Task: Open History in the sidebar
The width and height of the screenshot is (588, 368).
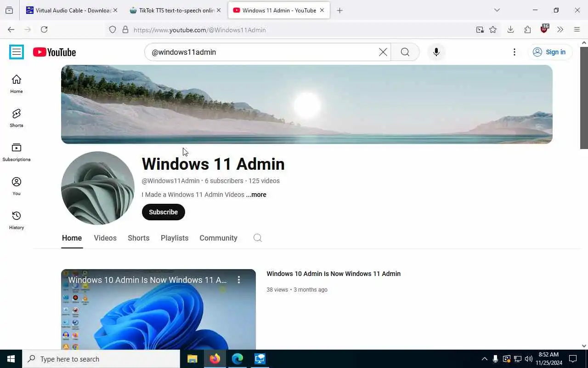Action: [17, 220]
